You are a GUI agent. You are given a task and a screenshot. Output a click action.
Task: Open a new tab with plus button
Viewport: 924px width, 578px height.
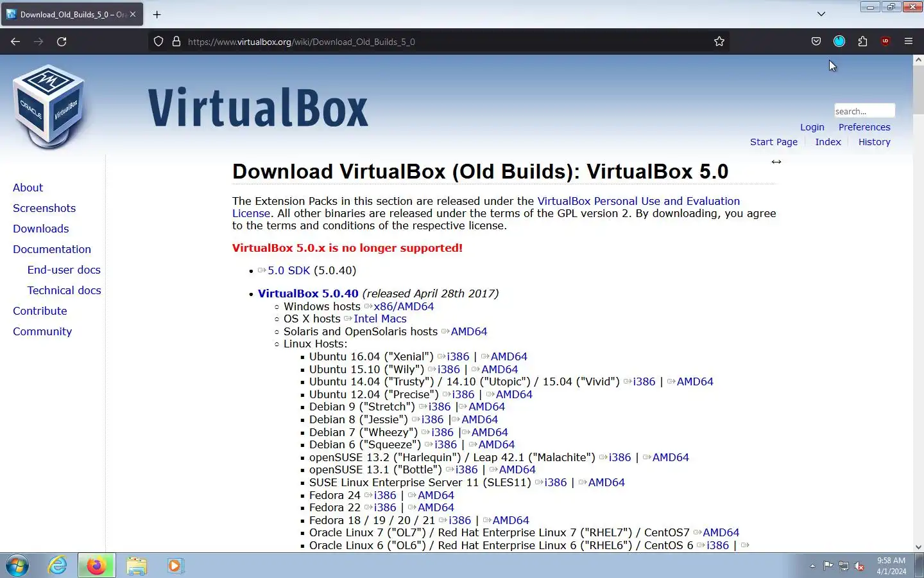coord(157,14)
